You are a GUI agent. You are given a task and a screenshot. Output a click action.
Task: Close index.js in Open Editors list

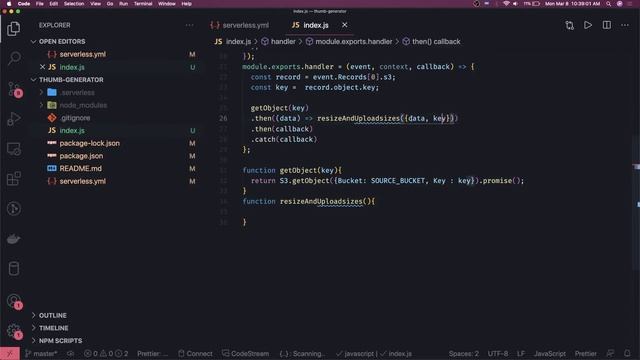[x=42, y=67]
